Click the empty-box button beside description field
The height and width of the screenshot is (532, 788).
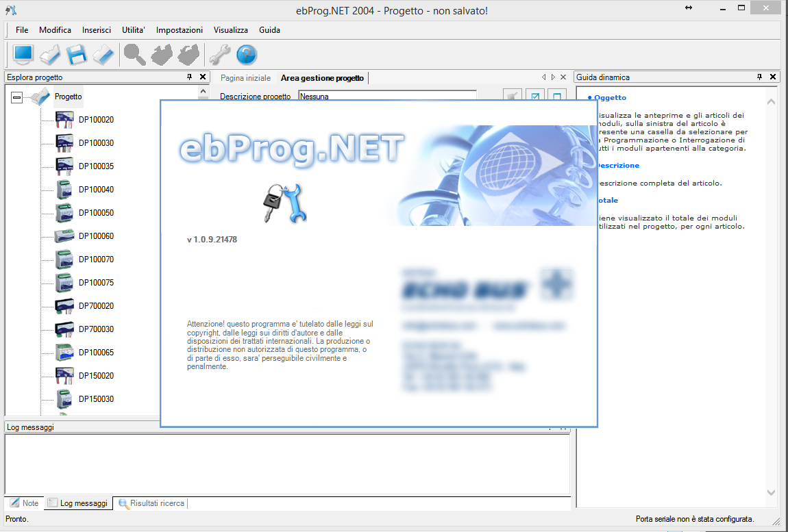click(x=557, y=94)
